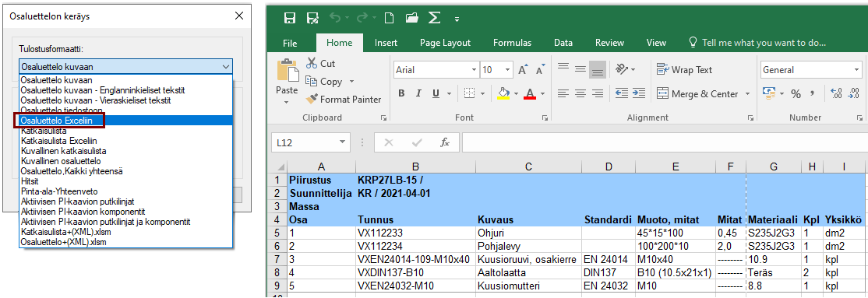This screenshot has height=298, width=868.
Task: Click the Undo arrow in quick access toolbar
Action: [x=334, y=18]
